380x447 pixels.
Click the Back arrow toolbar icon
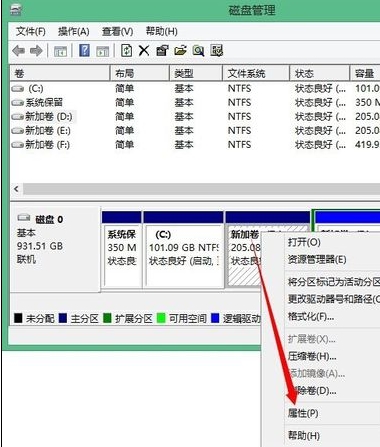pos(18,51)
